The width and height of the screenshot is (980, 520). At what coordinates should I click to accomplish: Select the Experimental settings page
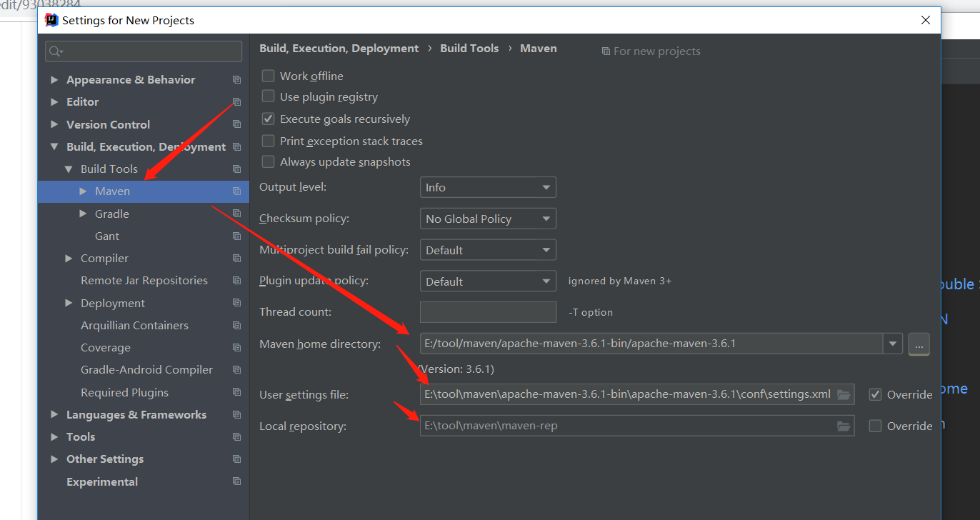pyautogui.click(x=102, y=481)
